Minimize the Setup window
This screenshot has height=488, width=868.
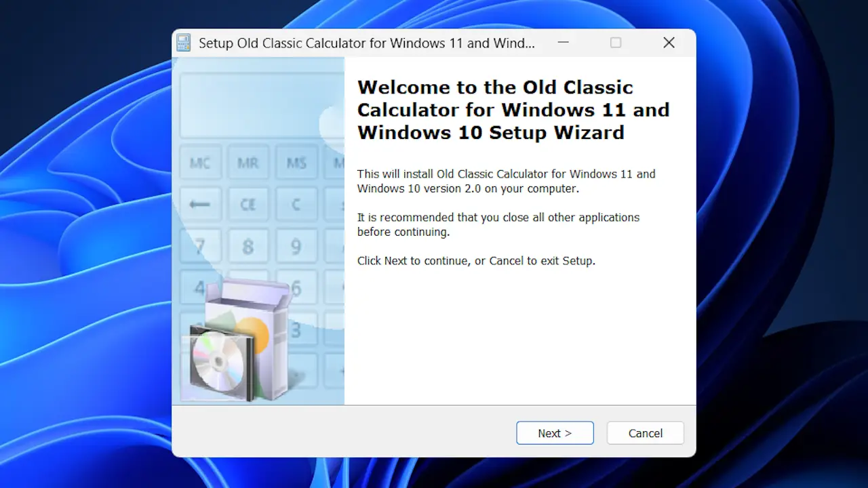pos(563,43)
